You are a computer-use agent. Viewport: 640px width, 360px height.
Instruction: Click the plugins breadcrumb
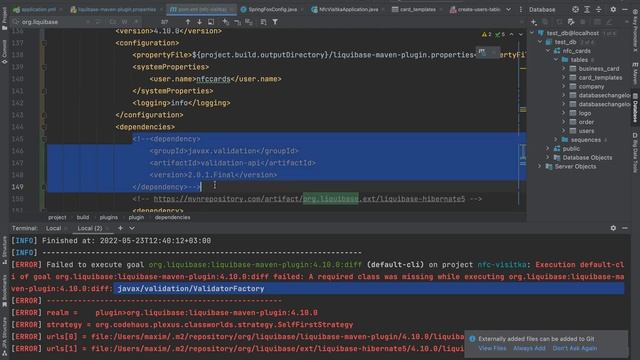click(x=109, y=218)
